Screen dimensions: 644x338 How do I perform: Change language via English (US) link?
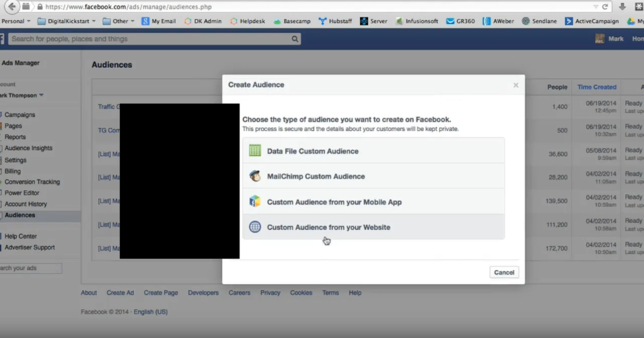(x=151, y=312)
